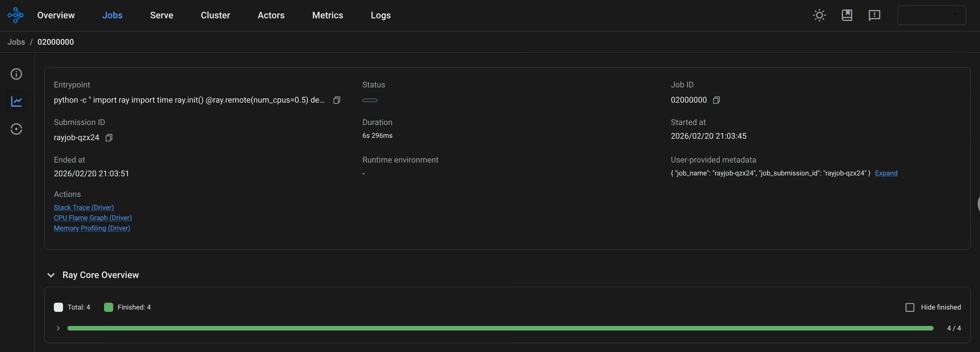This screenshot has height=352, width=980.
Task: Select the charts icon in the left sidebar
Action: click(17, 101)
